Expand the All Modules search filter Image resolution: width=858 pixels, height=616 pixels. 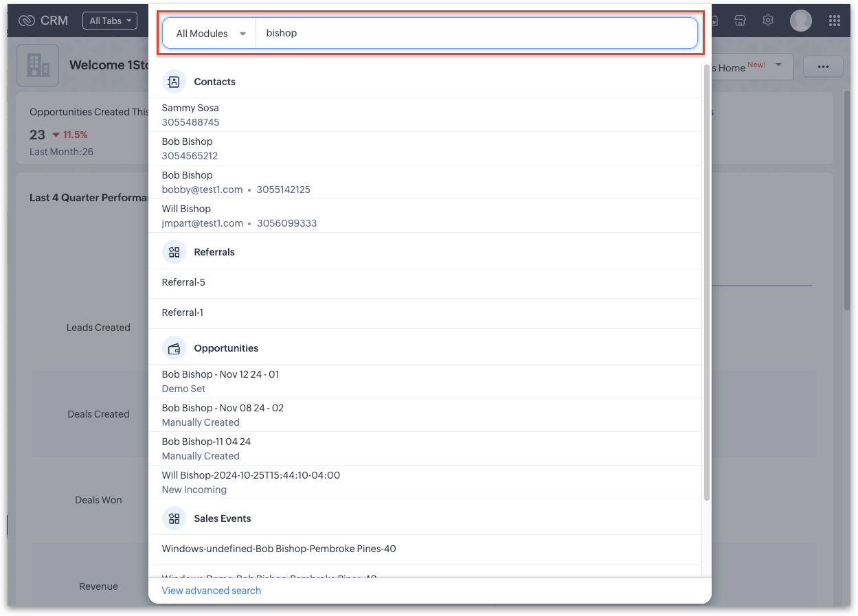click(210, 34)
